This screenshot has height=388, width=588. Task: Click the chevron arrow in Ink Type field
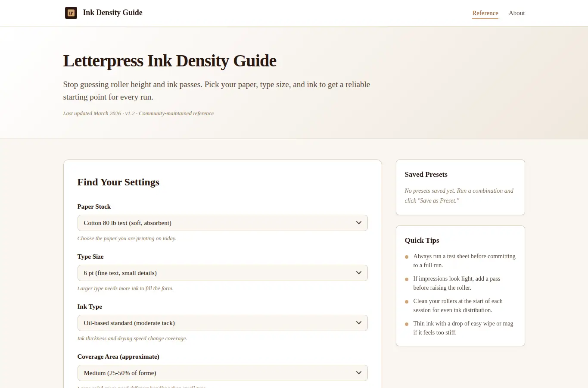pos(358,323)
